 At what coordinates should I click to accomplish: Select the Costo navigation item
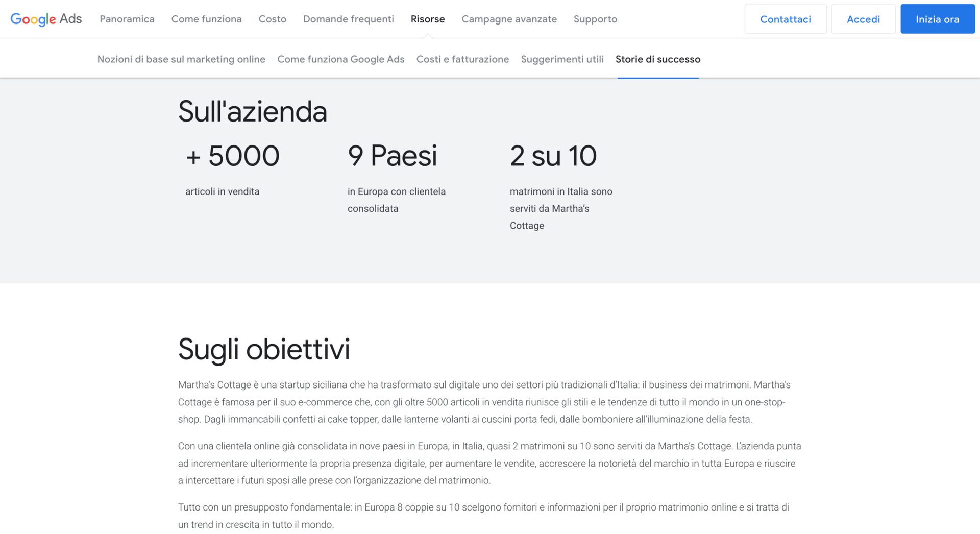click(272, 19)
